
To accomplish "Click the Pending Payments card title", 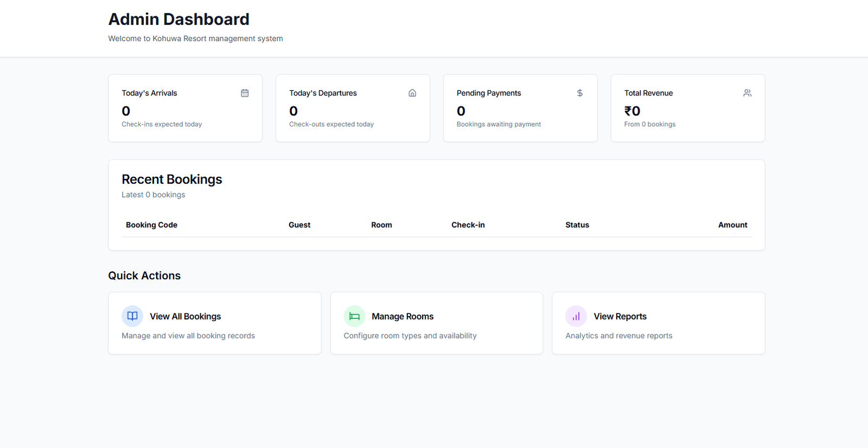I will pyautogui.click(x=489, y=93).
